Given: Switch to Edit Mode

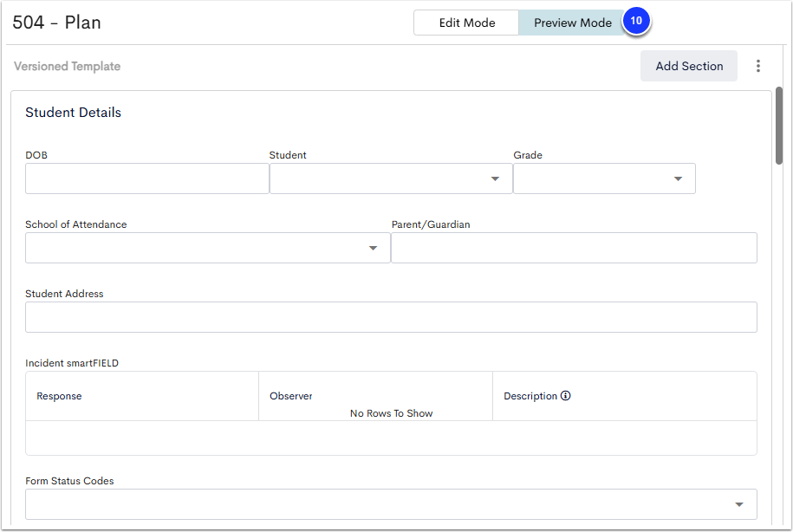Looking at the screenshot, I should 466,23.
